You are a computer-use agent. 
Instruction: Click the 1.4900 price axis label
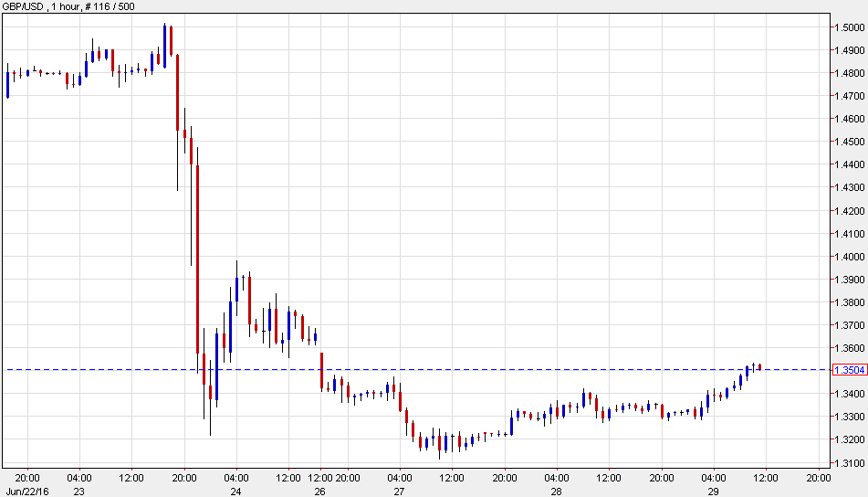[850, 50]
